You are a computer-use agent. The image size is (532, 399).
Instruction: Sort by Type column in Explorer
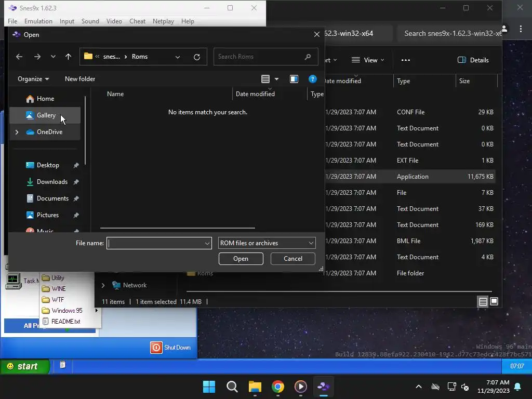[x=403, y=81]
